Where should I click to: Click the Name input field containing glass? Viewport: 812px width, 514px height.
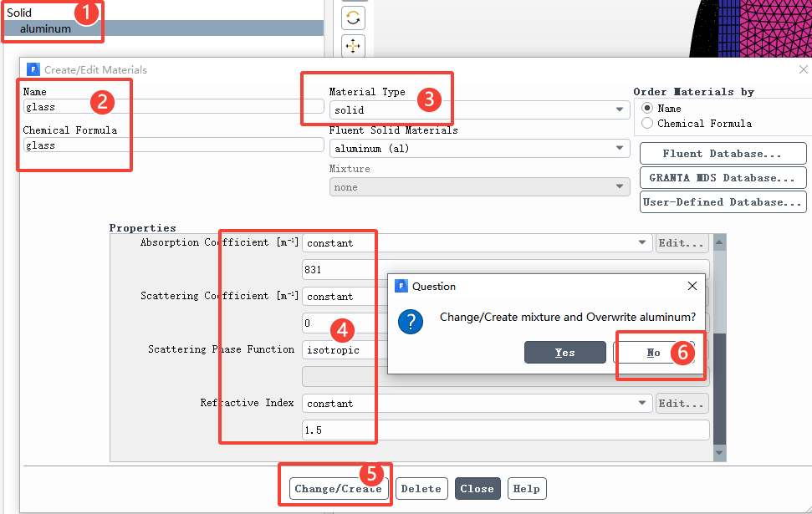point(173,107)
